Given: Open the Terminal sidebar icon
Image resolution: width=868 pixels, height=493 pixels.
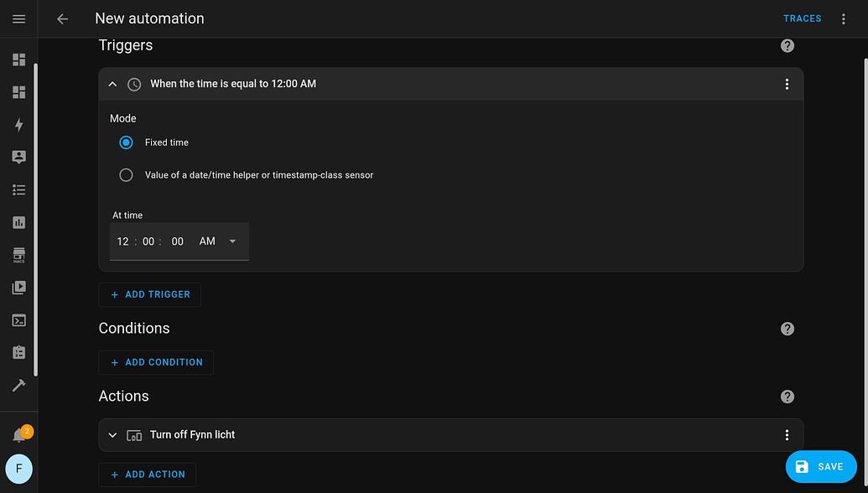Looking at the screenshot, I should [x=18, y=319].
